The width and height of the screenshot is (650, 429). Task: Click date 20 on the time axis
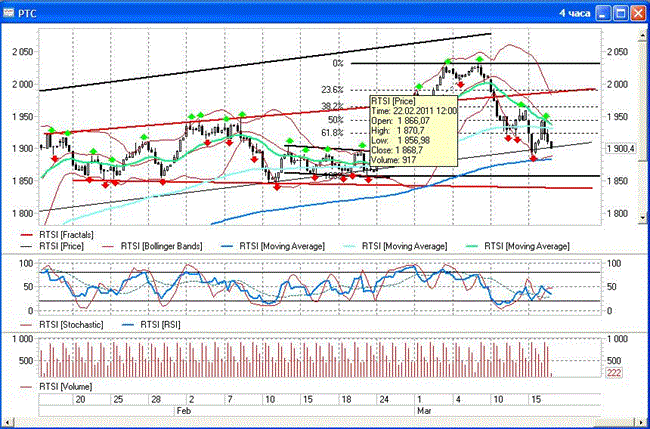tap(81, 400)
